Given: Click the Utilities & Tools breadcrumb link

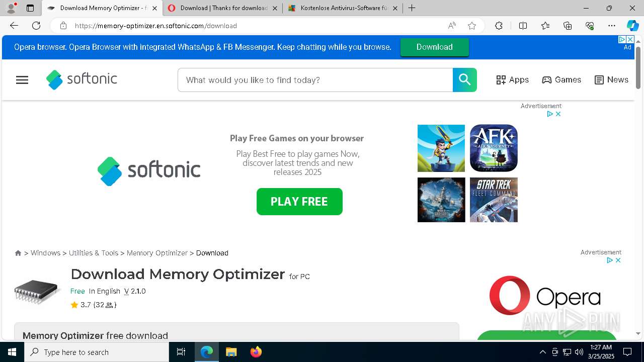Looking at the screenshot, I should (94, 253).
